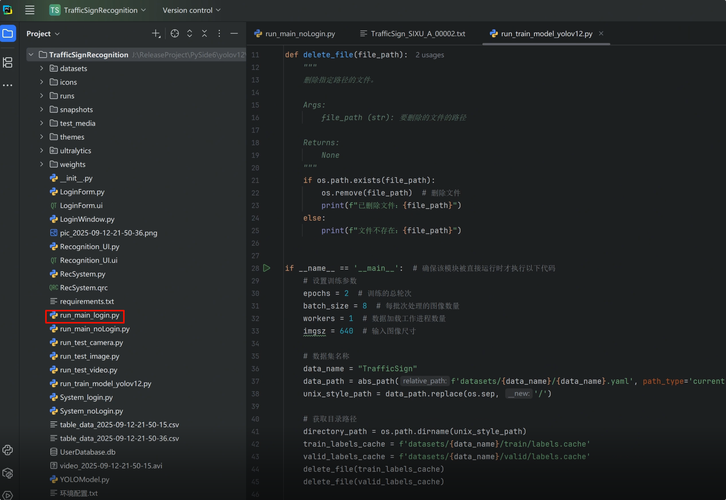
Task: Open the Structure tool window
Action: coord(8,62)
